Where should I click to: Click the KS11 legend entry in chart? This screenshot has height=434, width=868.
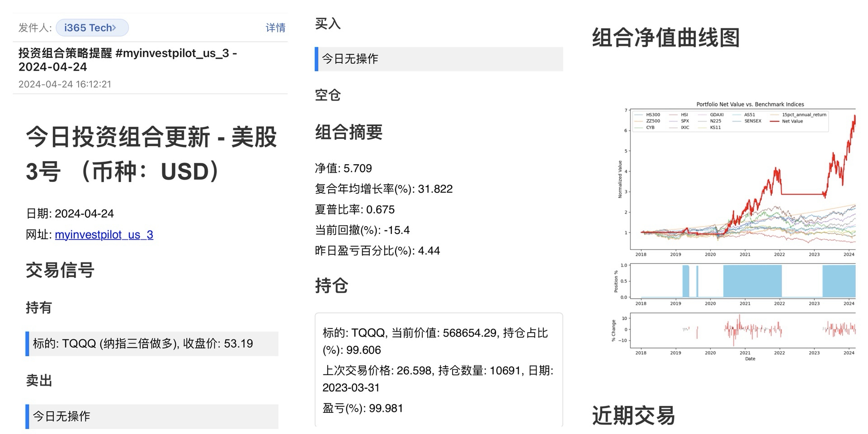[715, 128]
